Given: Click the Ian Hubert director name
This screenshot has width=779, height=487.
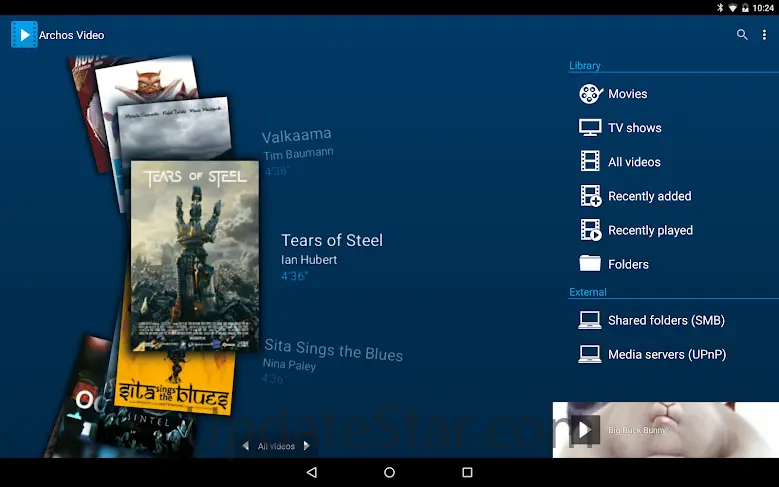Looking at the screenshot, I should point(309,260).
